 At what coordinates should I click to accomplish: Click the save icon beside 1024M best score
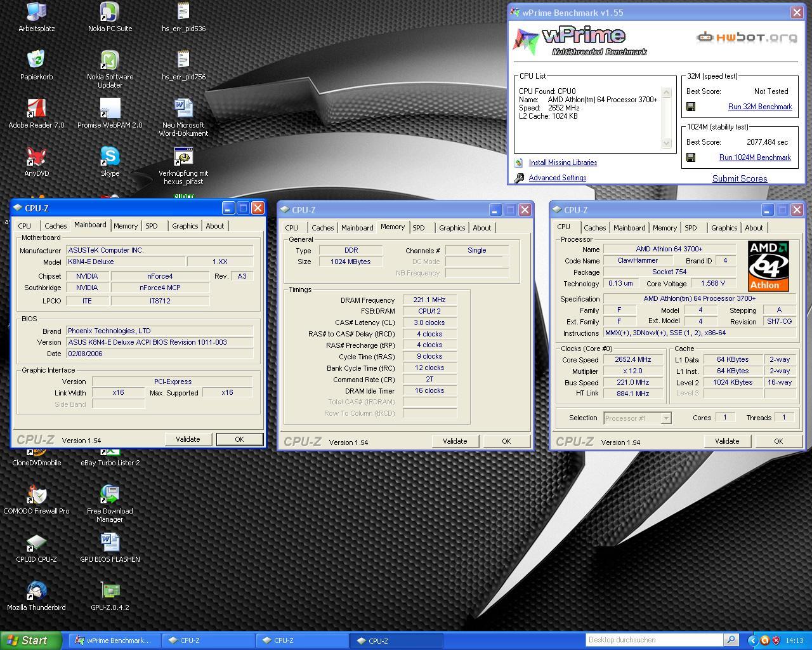click(x=691, y=157)
